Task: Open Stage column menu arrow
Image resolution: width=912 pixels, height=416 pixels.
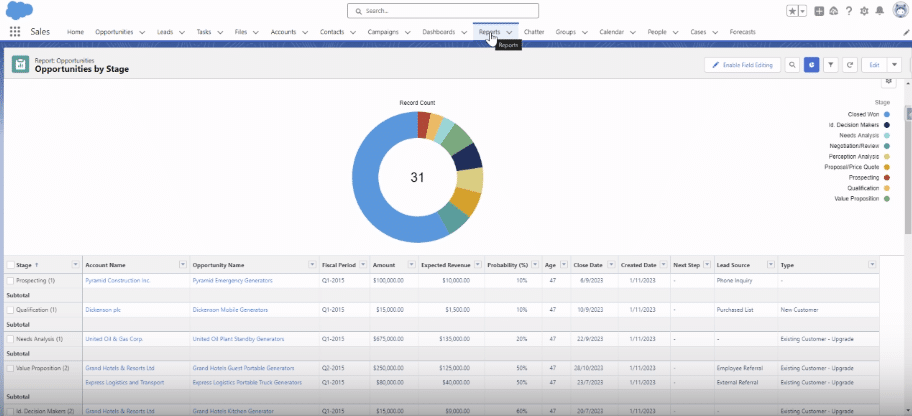Action: click(75, 265)
